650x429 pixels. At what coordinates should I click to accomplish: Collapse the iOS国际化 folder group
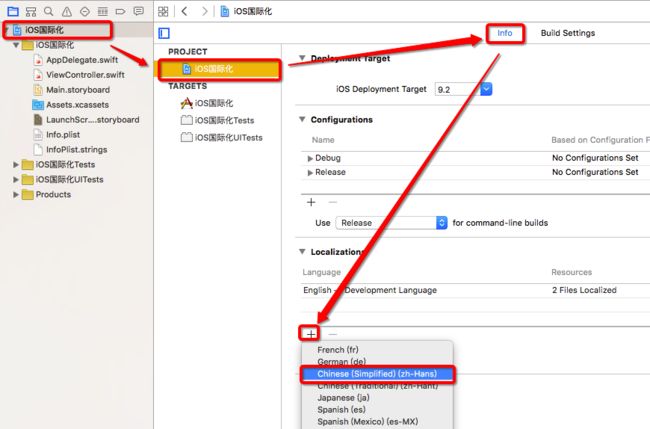(16, 45)
